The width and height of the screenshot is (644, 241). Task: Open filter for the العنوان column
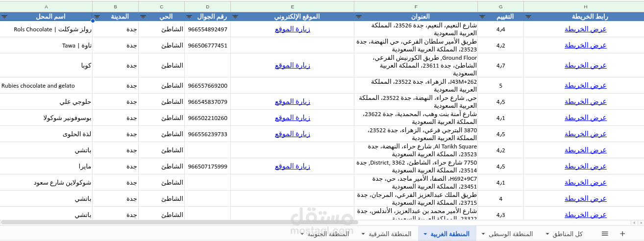(x=359, y=16)
